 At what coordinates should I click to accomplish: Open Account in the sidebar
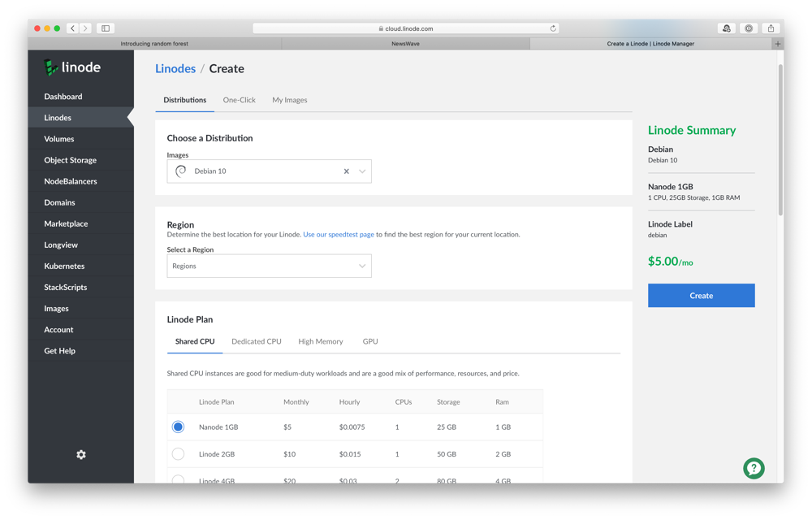coord(80,330)
